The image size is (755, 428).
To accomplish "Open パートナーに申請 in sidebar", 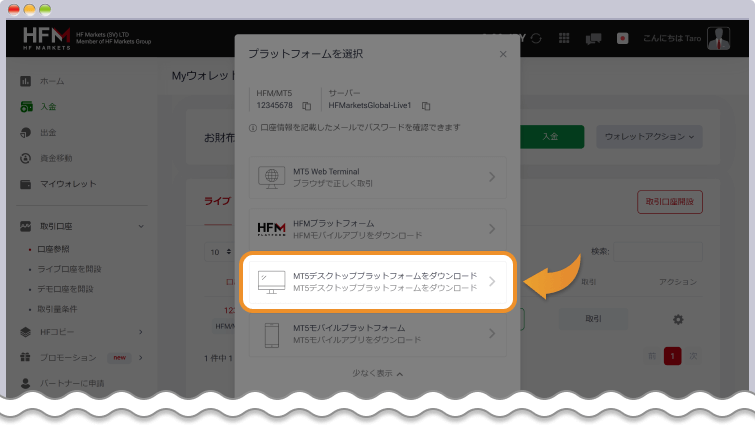I will click(x=72, y=383).
